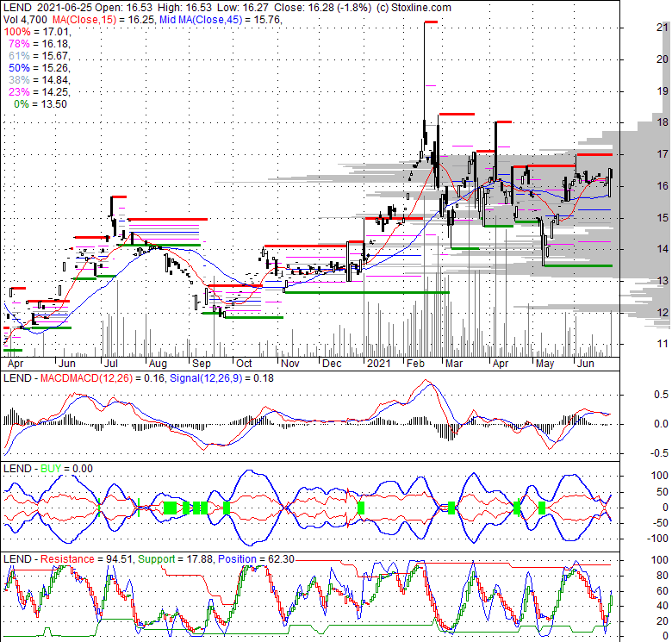Click the '(c) Stoxline.com' copyright text
Viewport: 672px width, 642px height.
[414, 8]
